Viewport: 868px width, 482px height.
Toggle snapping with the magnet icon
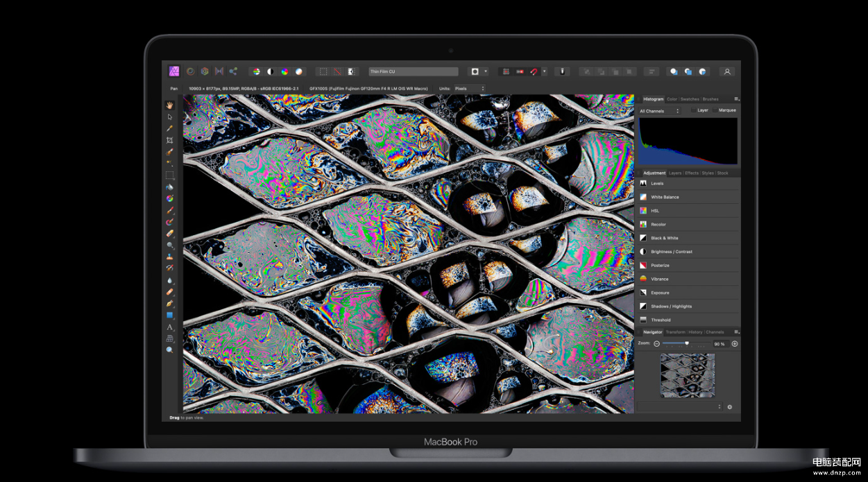click(534, 71)
